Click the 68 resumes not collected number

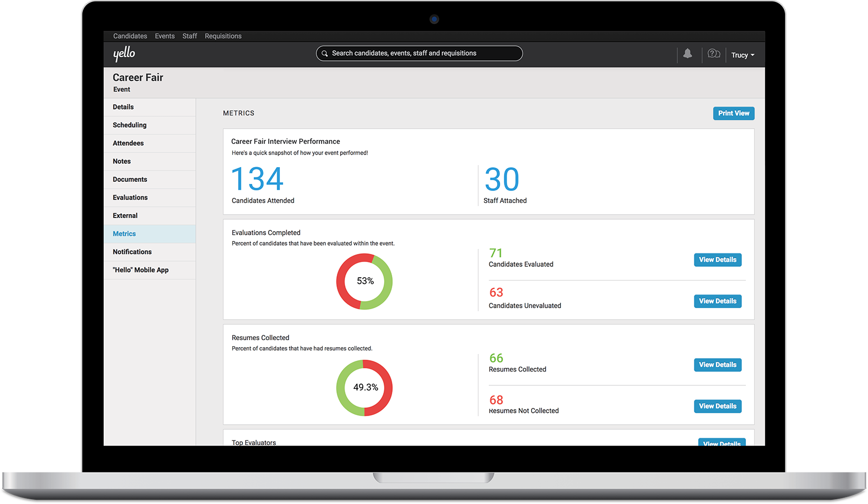click(x=496, y=400)
